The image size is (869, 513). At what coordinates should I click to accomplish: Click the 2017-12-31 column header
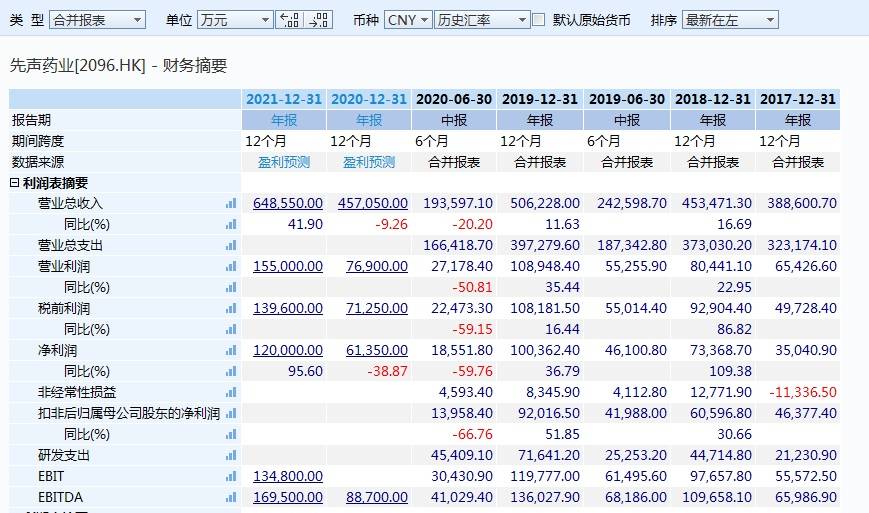[798, 99]
